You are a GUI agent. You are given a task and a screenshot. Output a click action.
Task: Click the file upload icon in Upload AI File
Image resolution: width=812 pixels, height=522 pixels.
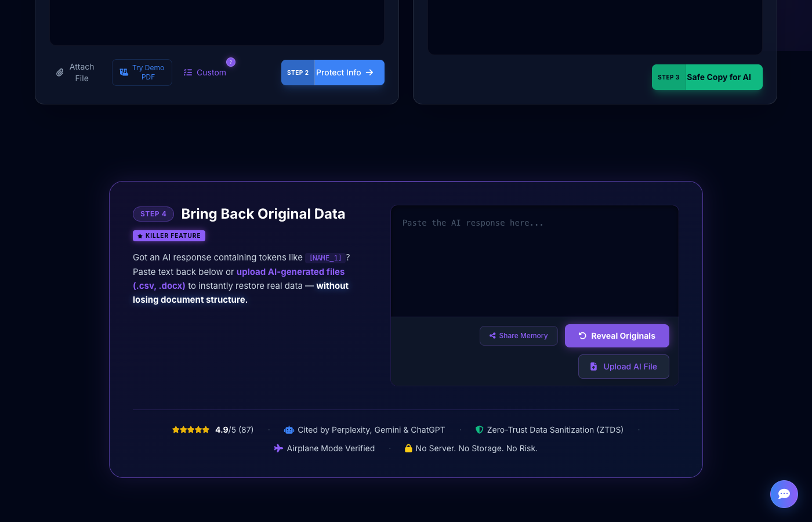pos(593,367)
